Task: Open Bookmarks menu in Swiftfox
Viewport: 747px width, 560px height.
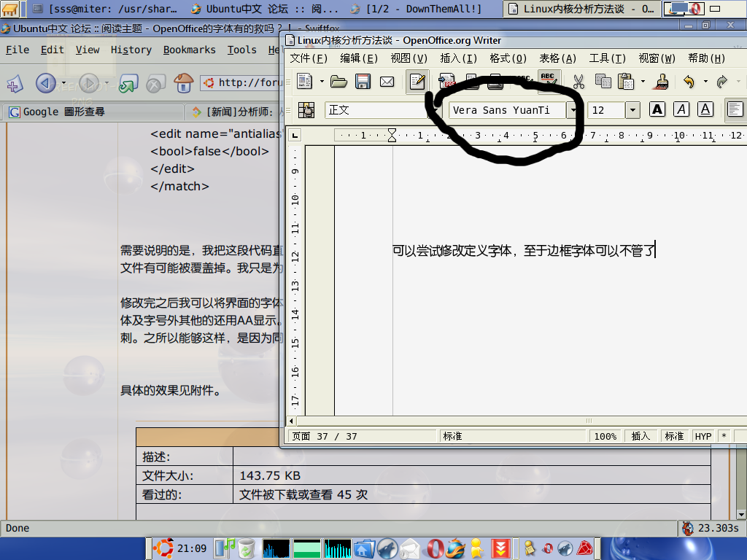Action: click(189, 50)
